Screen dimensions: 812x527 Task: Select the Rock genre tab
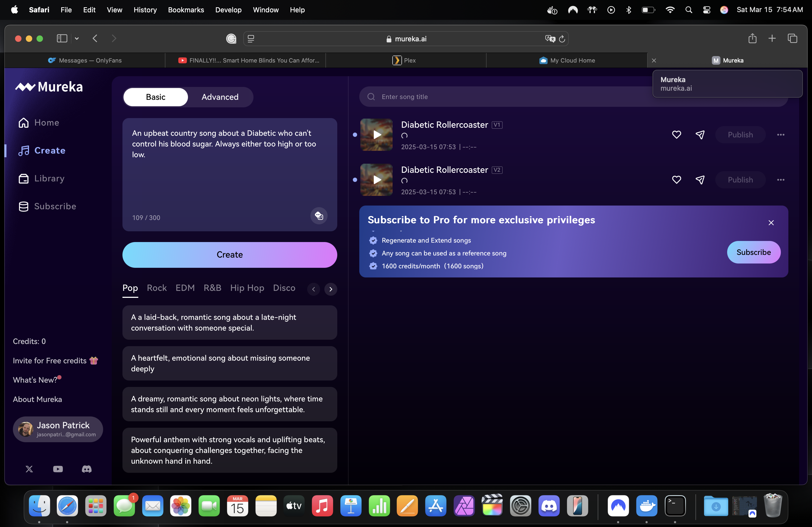[x=157, y=288]
